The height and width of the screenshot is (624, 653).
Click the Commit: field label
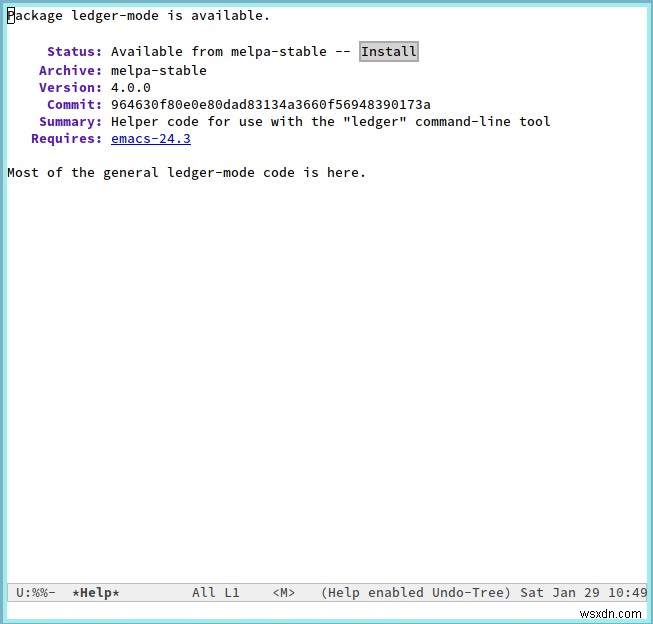[x=75, y=105]
